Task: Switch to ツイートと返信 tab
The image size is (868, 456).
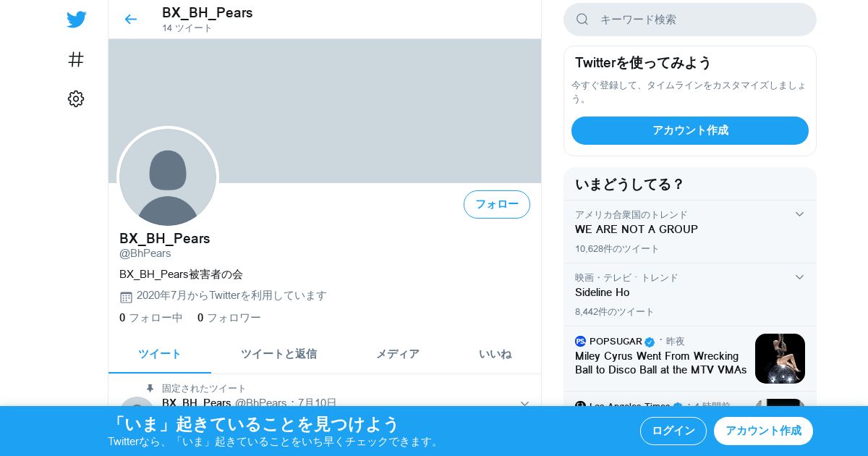Action: pos(278,354)
